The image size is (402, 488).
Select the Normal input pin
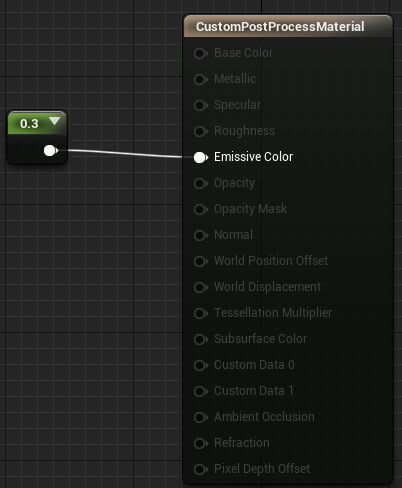pyautogui.click(x=200, y=235)
